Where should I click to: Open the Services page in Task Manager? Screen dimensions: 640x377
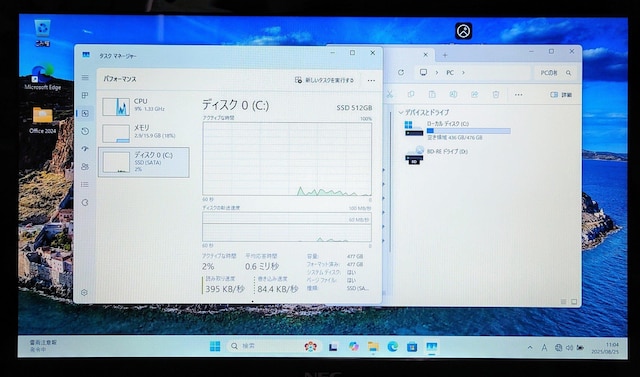click(85, 202)
